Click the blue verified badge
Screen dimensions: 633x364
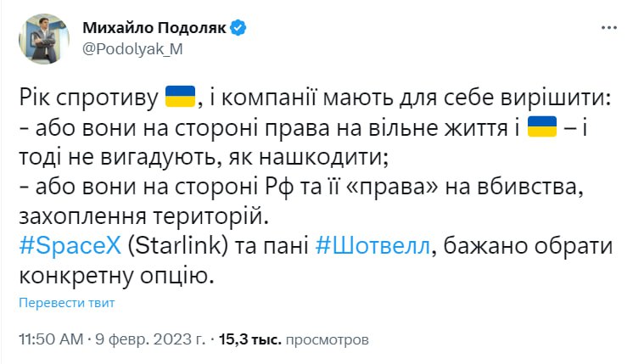pos(238,28)
